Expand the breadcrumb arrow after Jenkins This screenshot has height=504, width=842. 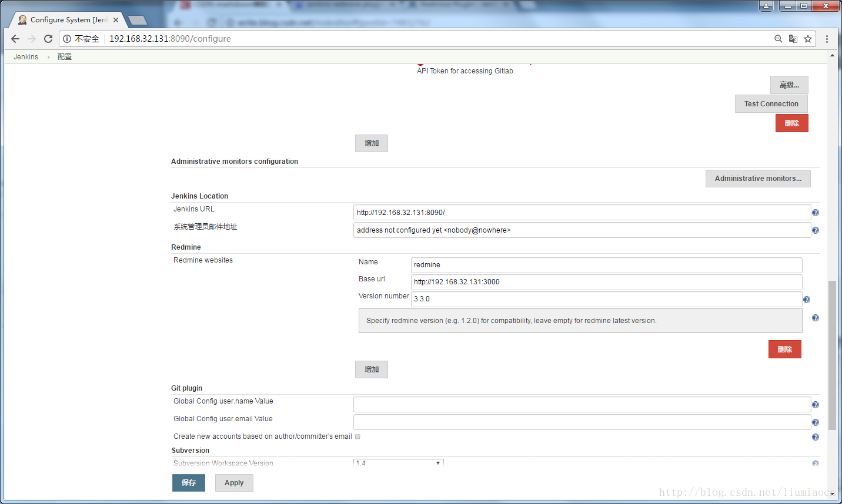click(x=48, y=57)
